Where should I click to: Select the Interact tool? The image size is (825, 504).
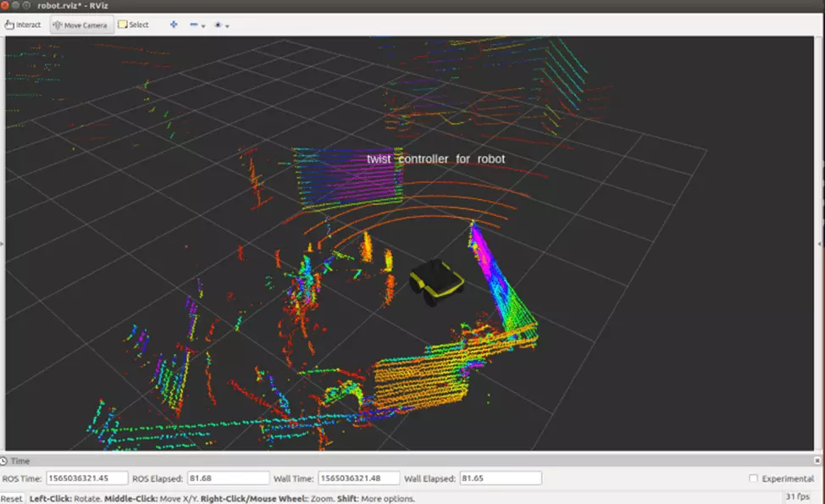click(23, 25)
